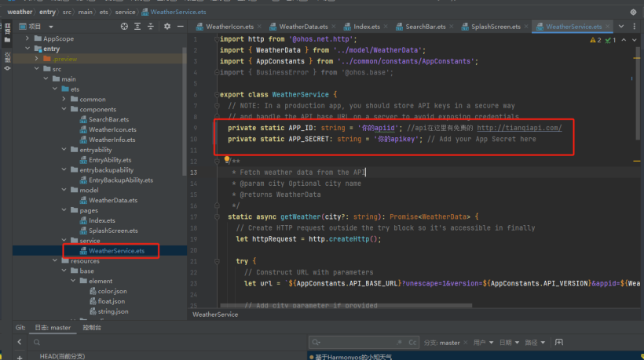Open color.json resource file
This screenshot has width=644, height=360.
[112, 291]
